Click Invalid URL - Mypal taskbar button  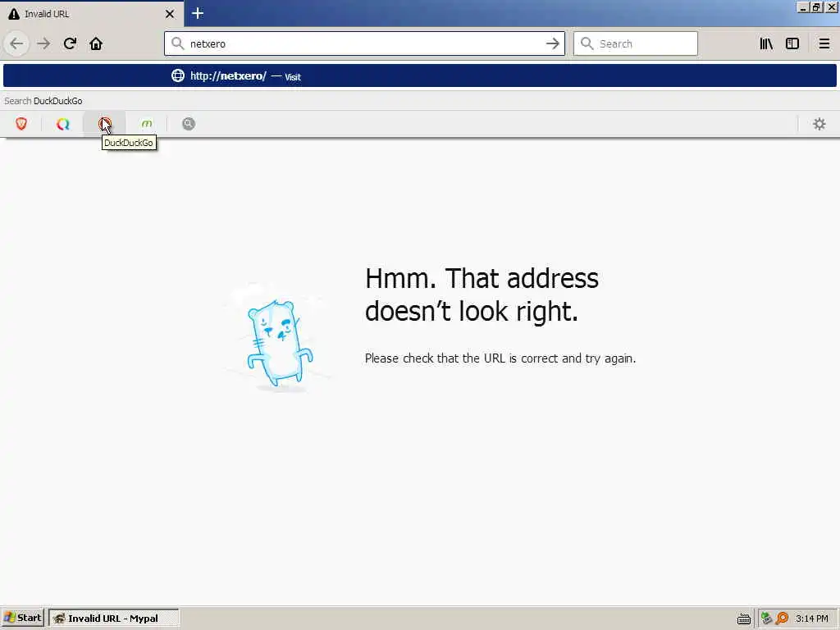point(113,618)
